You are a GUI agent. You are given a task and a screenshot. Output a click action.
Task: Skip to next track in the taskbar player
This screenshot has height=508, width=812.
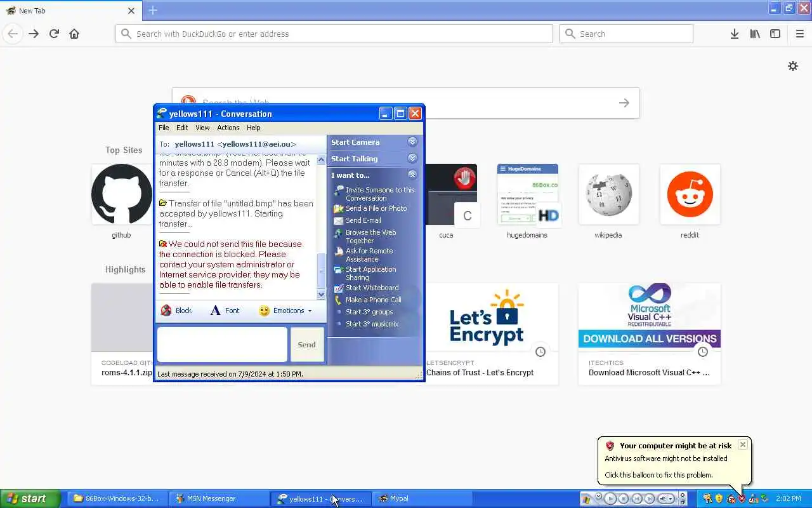click(x=650, y=498)
